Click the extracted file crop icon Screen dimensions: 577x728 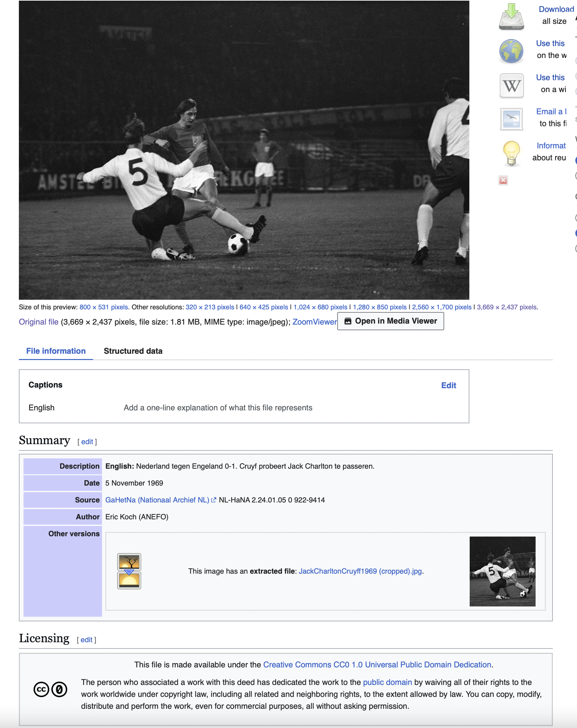(129, 571)
